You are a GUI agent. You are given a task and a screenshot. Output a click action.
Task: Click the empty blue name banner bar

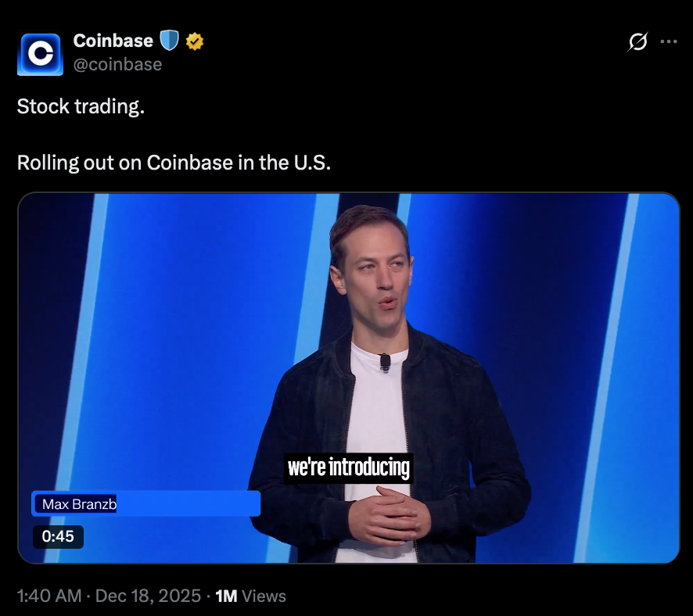click(x=189, y=503)
